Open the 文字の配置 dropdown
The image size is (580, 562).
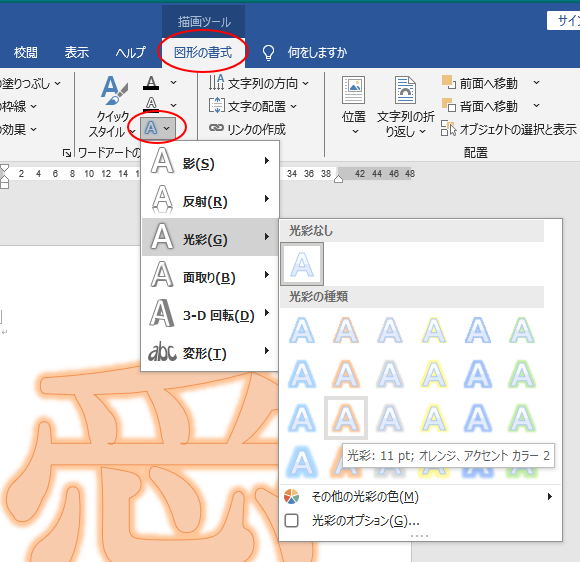tap(253, 107)
